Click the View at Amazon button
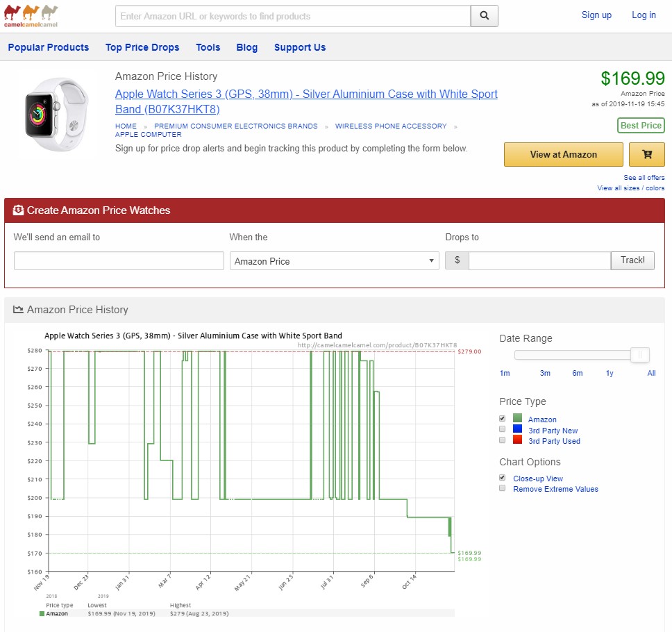Viewport: 672px width, 632px height. click(563, 154)
